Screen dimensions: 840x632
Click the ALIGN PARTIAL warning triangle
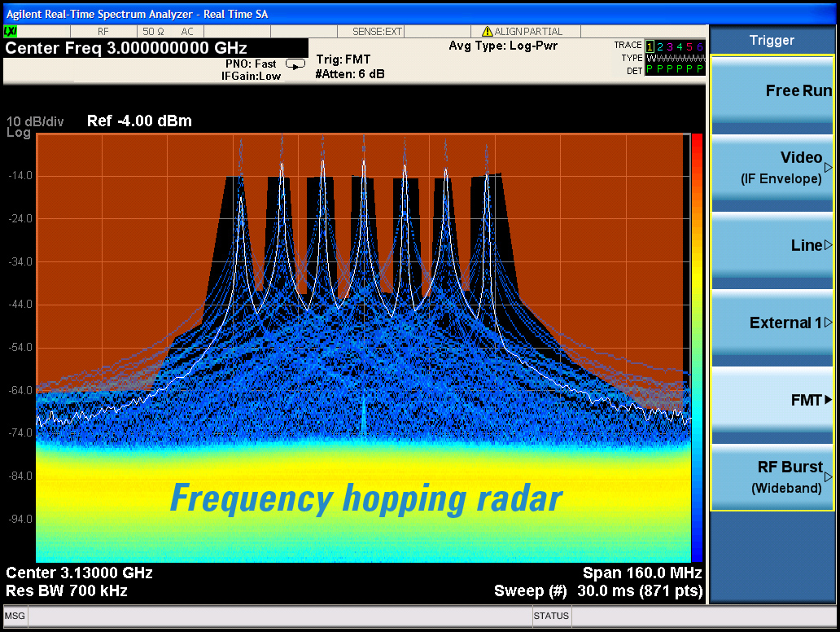pos(488,32)
